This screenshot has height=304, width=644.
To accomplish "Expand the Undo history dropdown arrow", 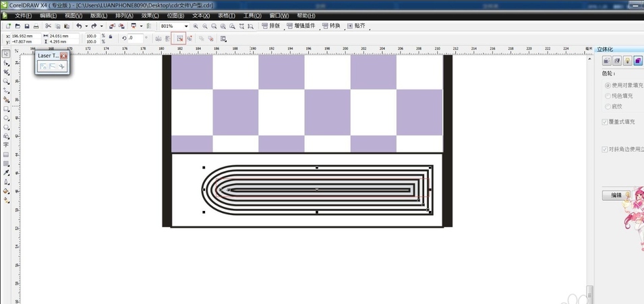I will click(x=86, y=26).
